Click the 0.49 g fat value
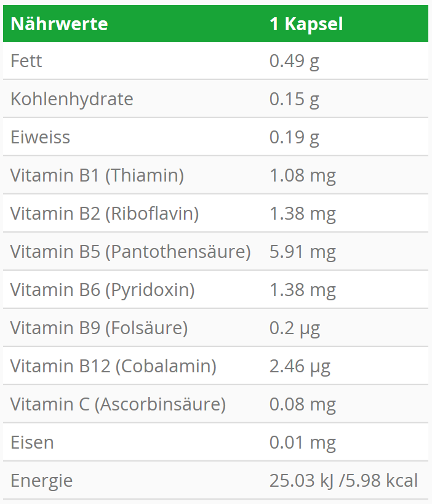 [x=294, y=61]
